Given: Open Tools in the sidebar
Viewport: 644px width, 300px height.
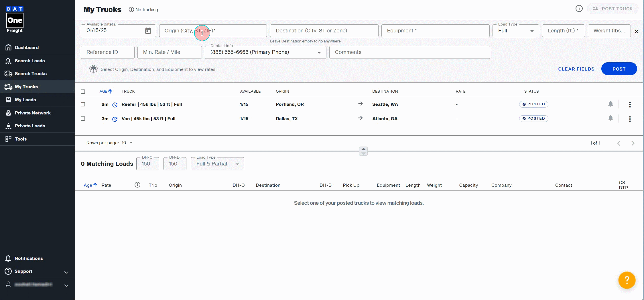Looking at the screenshot, I should click(37, 139).
